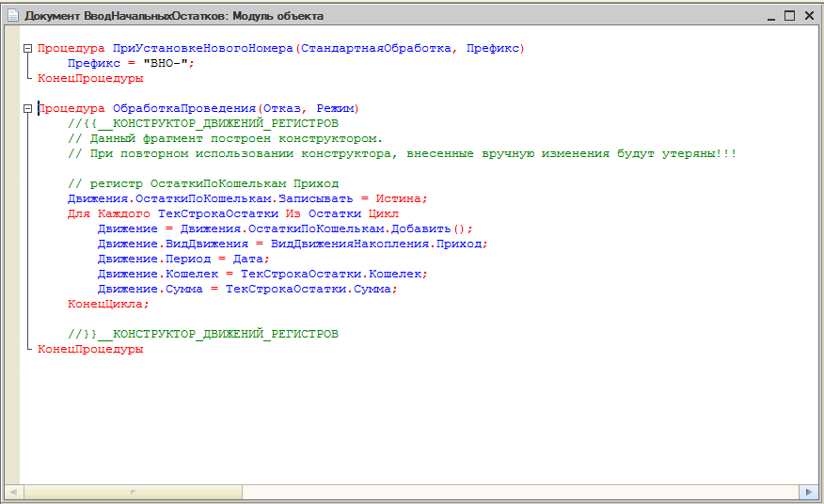Click line with ОстаткиПоКошелькам.Добавить()
This screenshot has height=504, width=824.
click(285, 229)
